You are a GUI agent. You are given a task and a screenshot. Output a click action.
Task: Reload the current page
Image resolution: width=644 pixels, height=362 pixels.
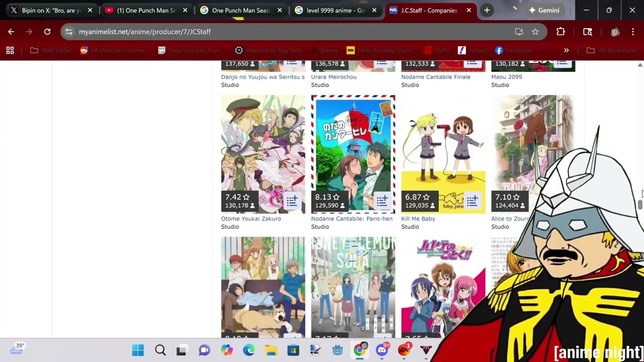coord(47,32)
